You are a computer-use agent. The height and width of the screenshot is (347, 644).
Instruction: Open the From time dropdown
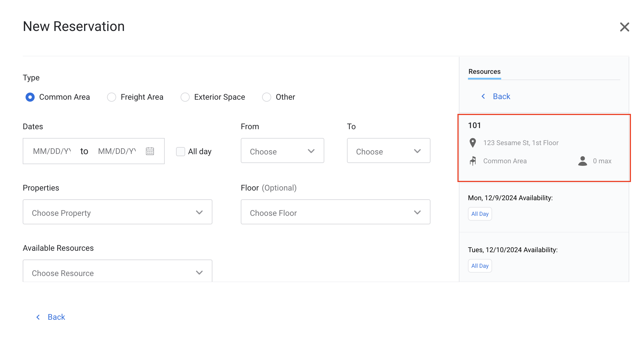[282, 151]
